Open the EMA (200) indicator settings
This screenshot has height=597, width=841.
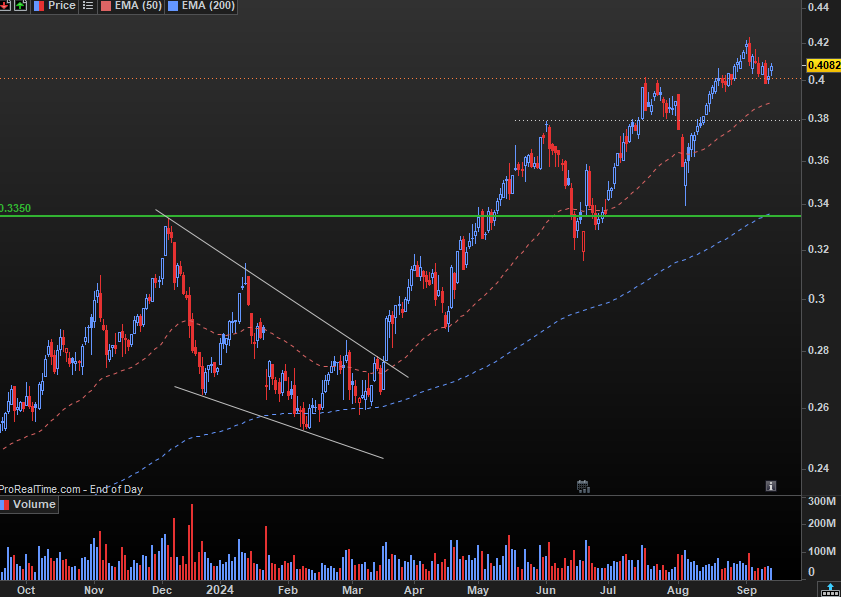pyautogui.click(x=208, y=6)
